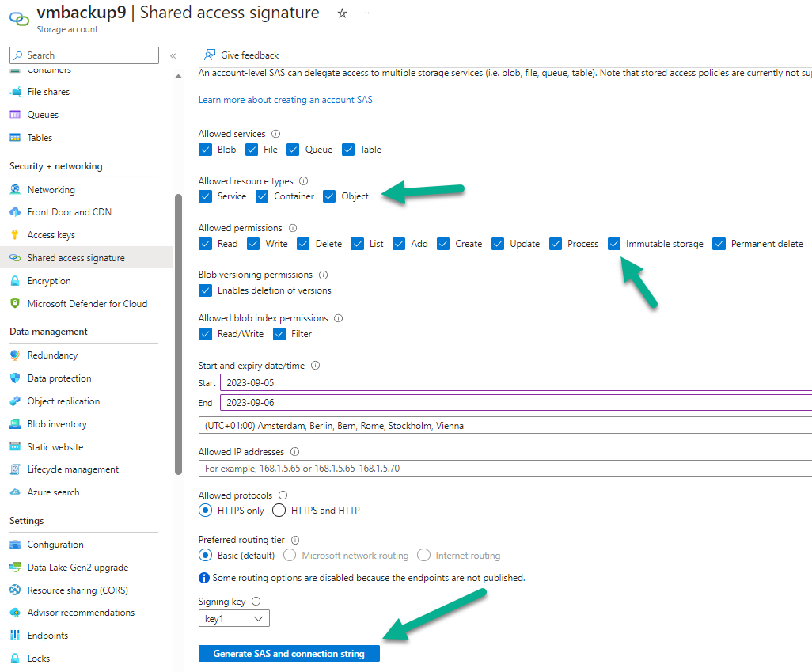Click Generate SAS and connection string button

289,653
